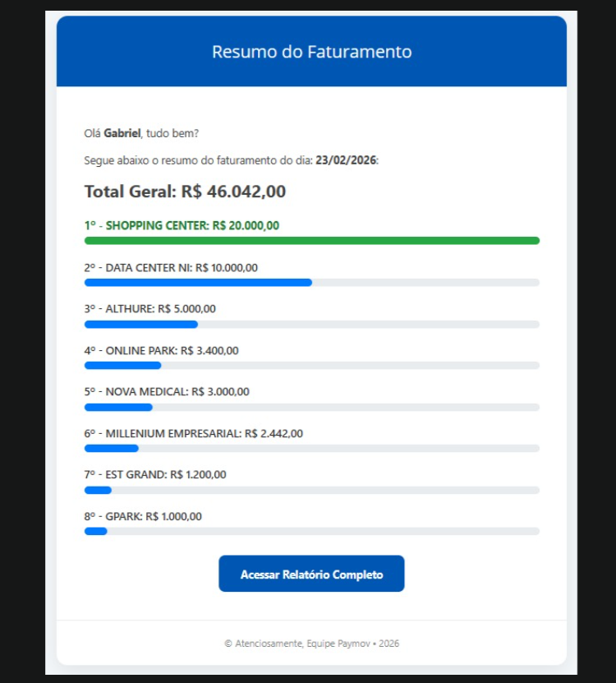This screenshot has width=616, height=683.
Task: Click the '8º - GPARK: R$ 1.000,00' label
Action: (143, 516)
